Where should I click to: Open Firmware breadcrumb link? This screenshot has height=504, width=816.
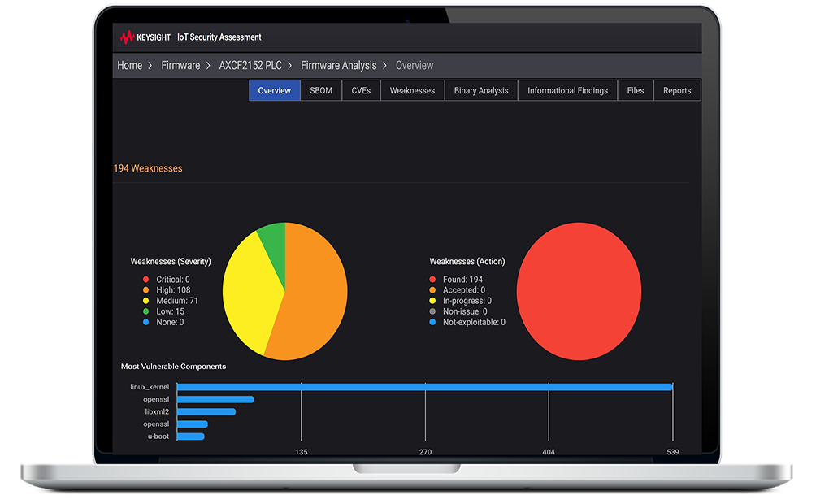pos(180,66)
